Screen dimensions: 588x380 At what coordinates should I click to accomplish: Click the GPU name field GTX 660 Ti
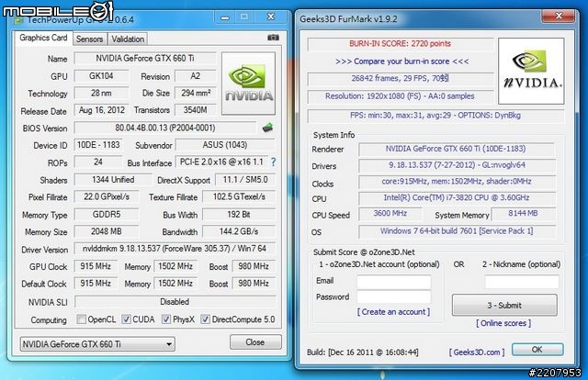[x=145, y=59]
